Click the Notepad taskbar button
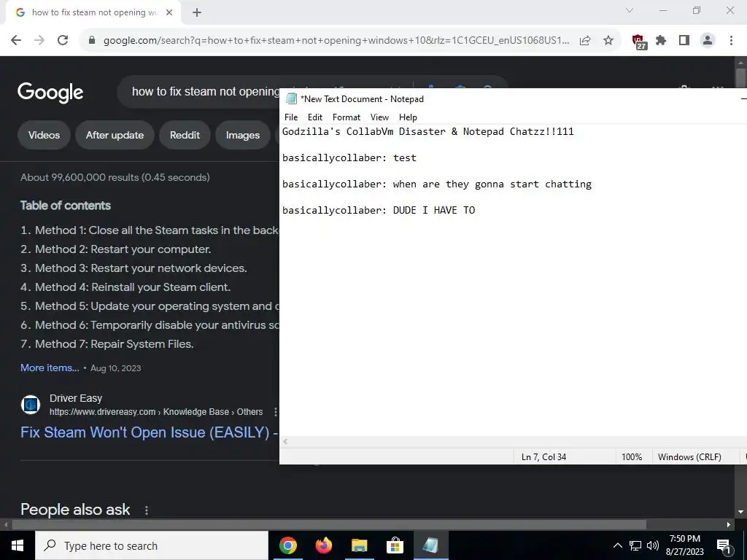The image size is (747, 560). pos(430,545)
